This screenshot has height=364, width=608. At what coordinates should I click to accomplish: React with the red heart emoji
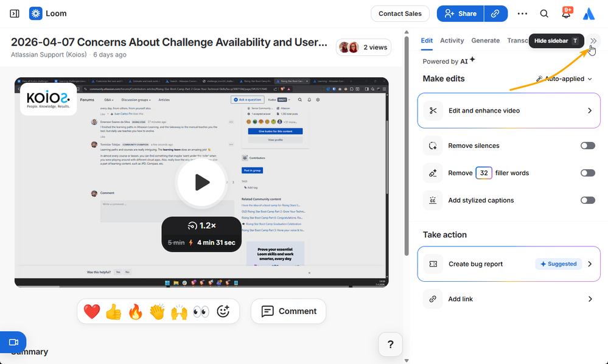tap(92, 311)
